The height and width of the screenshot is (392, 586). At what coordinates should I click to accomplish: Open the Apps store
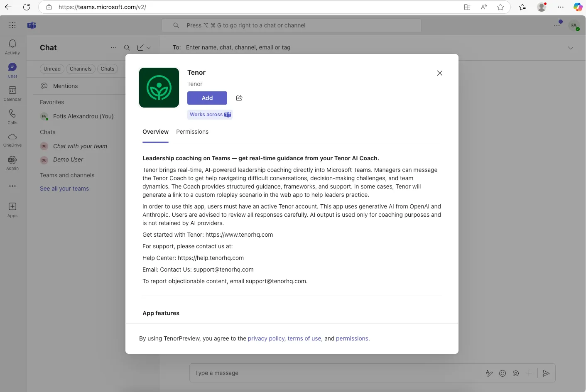[12, 210]
